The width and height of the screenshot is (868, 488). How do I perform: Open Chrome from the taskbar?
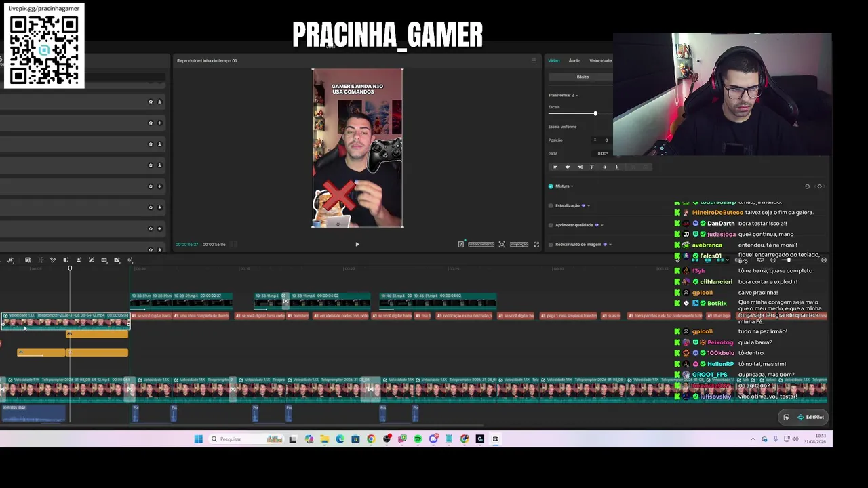[x=371, y=439]
